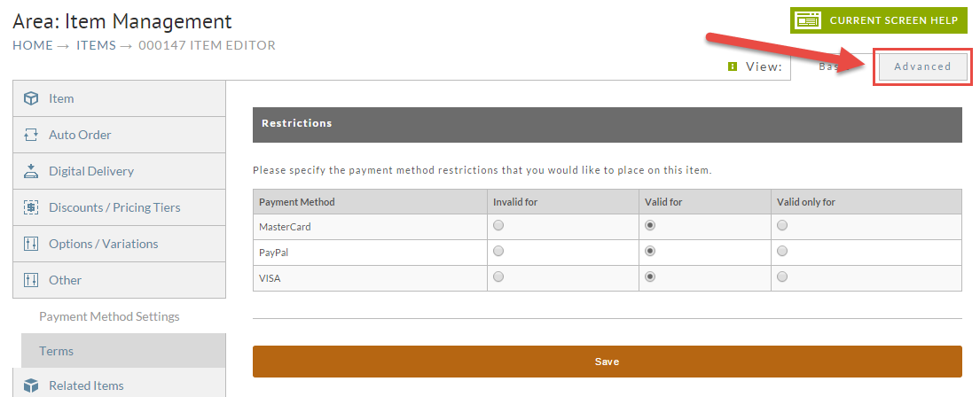Open the Options / Variations section
The width and height of the screenshot is (980, 397).
[119, 244]
